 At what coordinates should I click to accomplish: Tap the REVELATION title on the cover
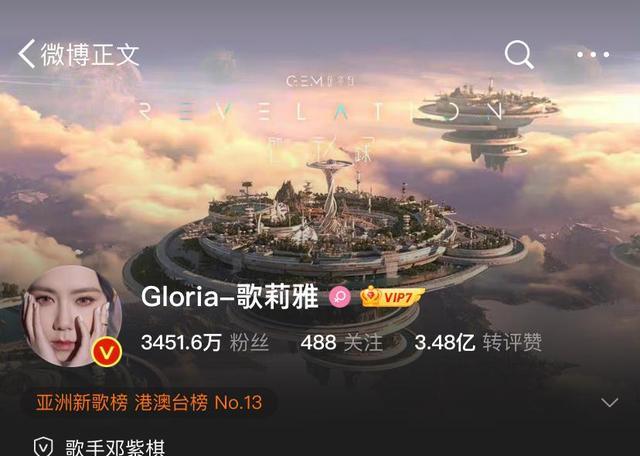tap(321, 111)
